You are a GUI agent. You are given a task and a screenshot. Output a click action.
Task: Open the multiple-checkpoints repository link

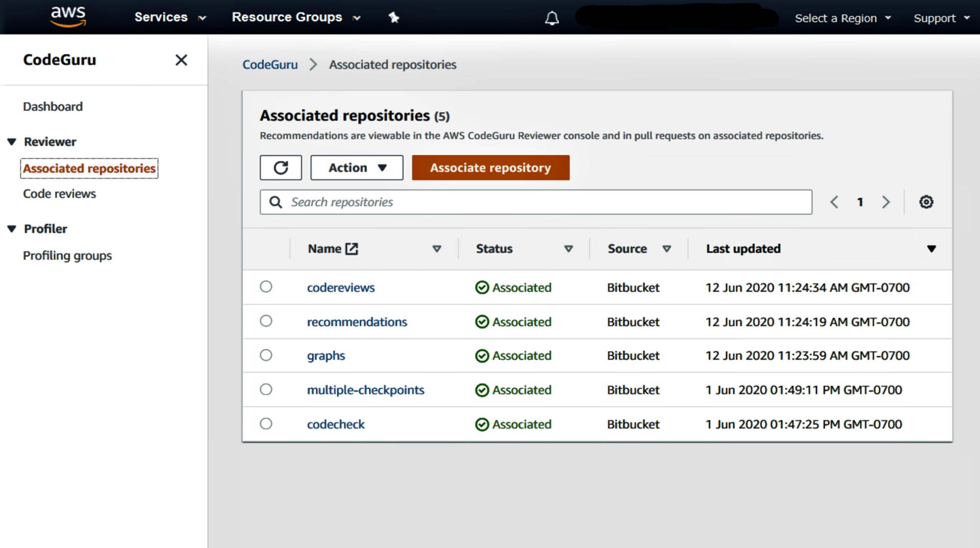coord(366,390)
